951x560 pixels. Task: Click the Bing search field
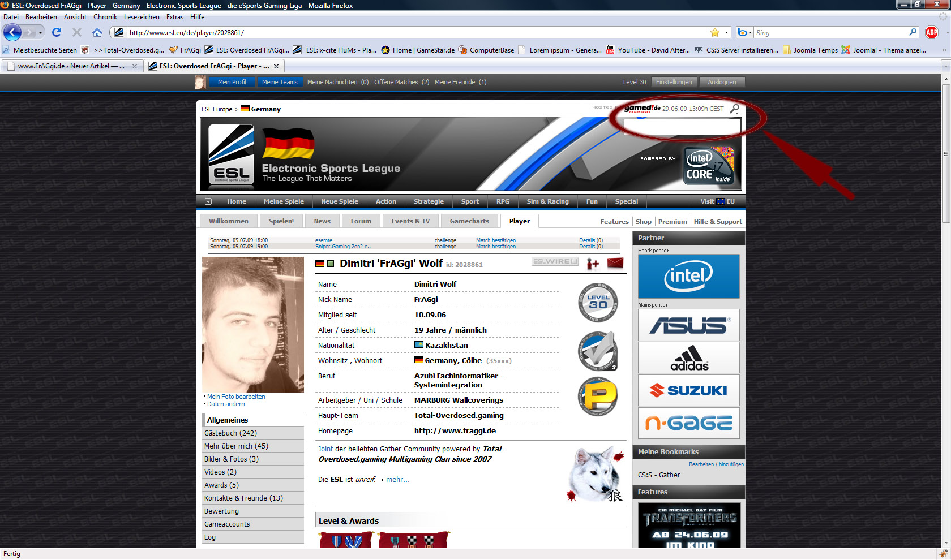pyautogui.click(x=830, y=32)
